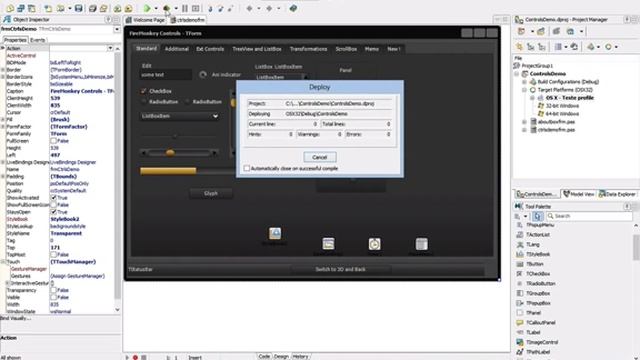Screen dimensions: 640x360
Task: Toggle Visible property checkbox
Action: click(53, 297)
